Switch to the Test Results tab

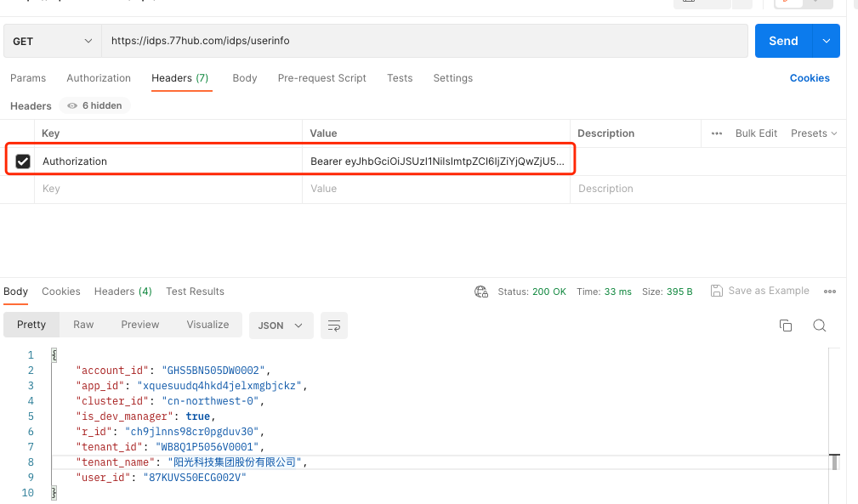coord(195,292)
